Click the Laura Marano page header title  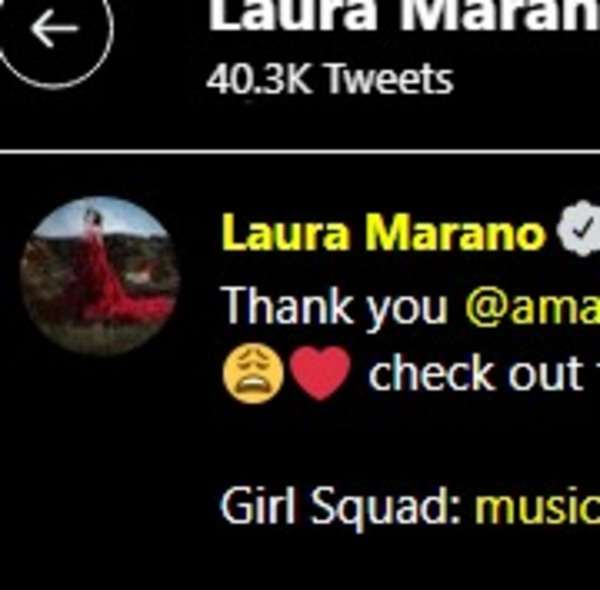(x=404, y=15)
